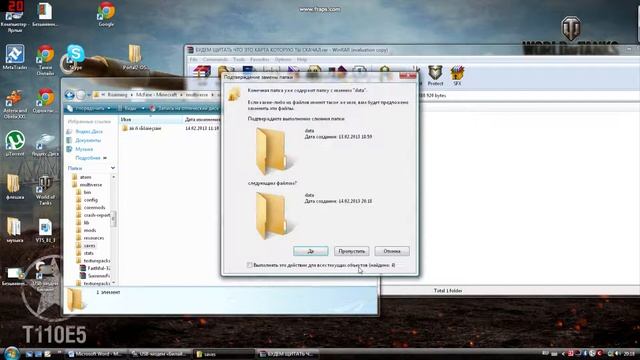This screenshot has height=360, width=640.
Task: Open the музыка folder desktop icon
Action: tap(15, 230)
